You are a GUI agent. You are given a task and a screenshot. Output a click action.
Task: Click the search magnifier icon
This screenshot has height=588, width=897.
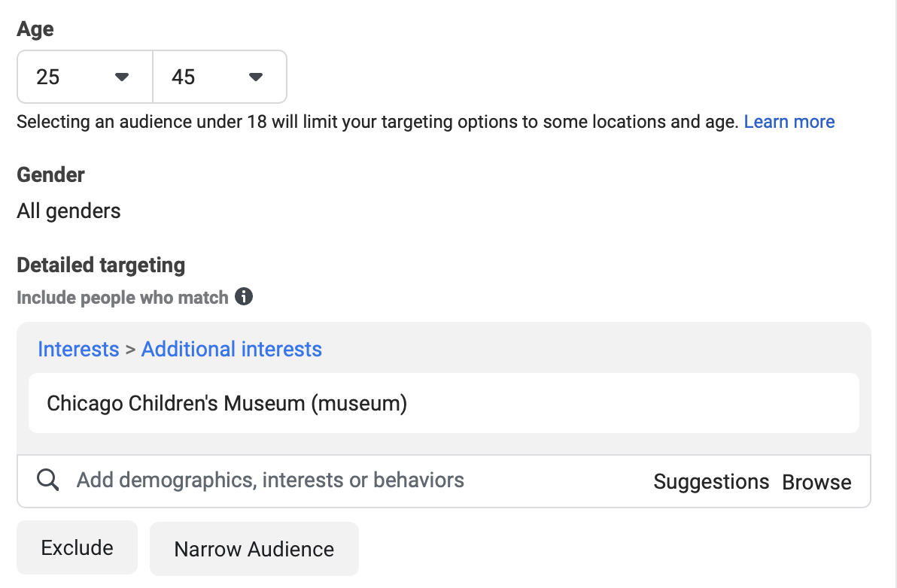click(x=47, y=480)
